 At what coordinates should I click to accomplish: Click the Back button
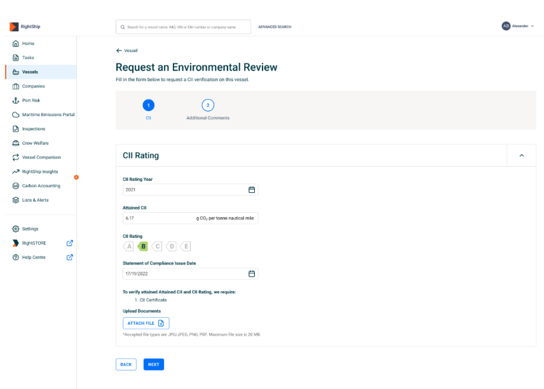[x=126, y=364]
